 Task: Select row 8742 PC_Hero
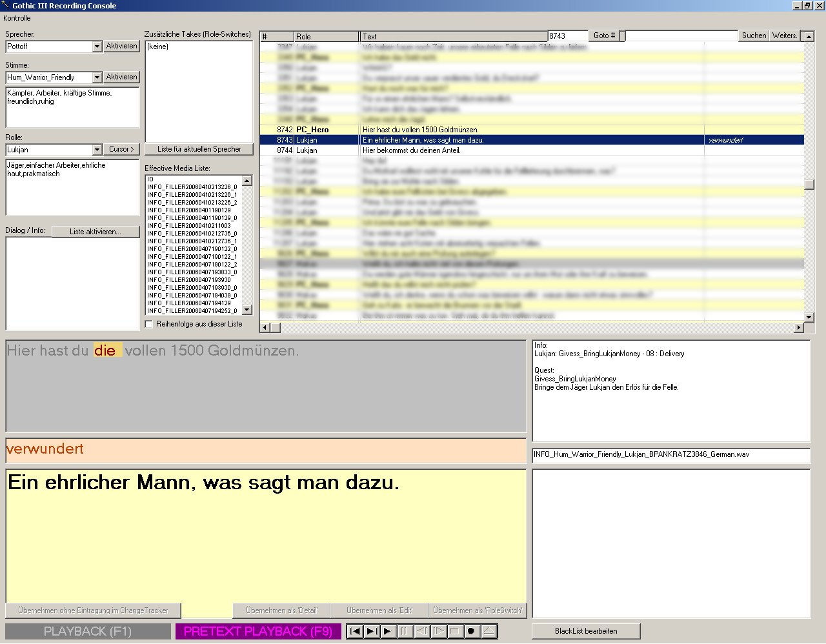532,130
